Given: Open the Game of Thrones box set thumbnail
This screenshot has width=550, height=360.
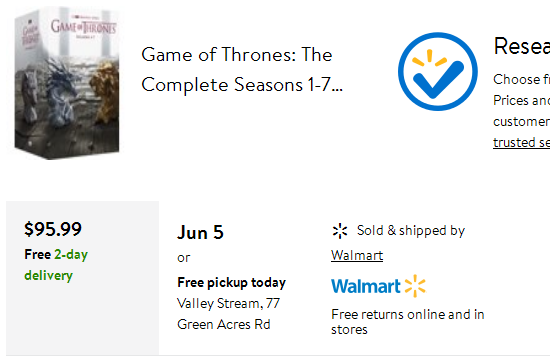Looking at the screenshot, I should click(x=67, y=83).
